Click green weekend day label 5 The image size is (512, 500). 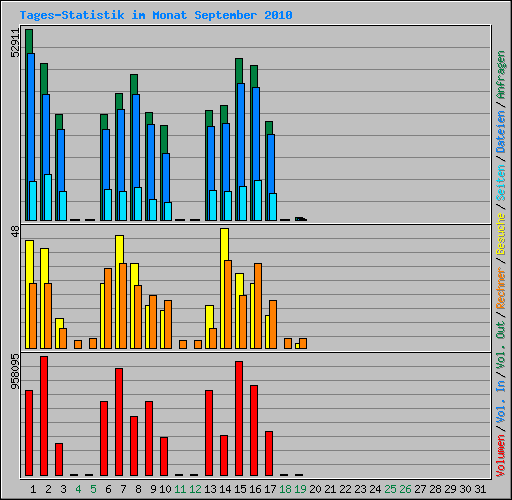(93, 489)
